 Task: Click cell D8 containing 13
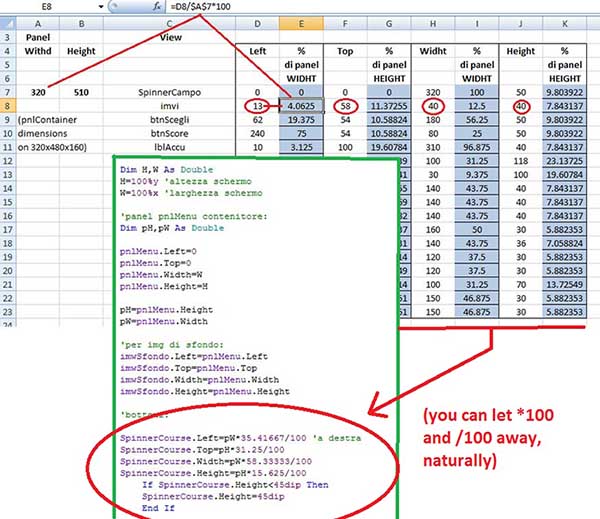[258, 106]
